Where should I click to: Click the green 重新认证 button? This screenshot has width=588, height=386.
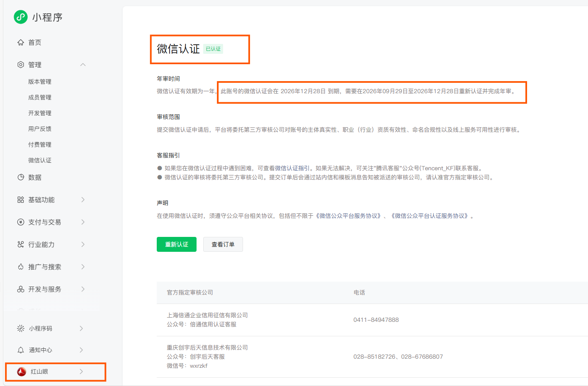tap(177, 244)
